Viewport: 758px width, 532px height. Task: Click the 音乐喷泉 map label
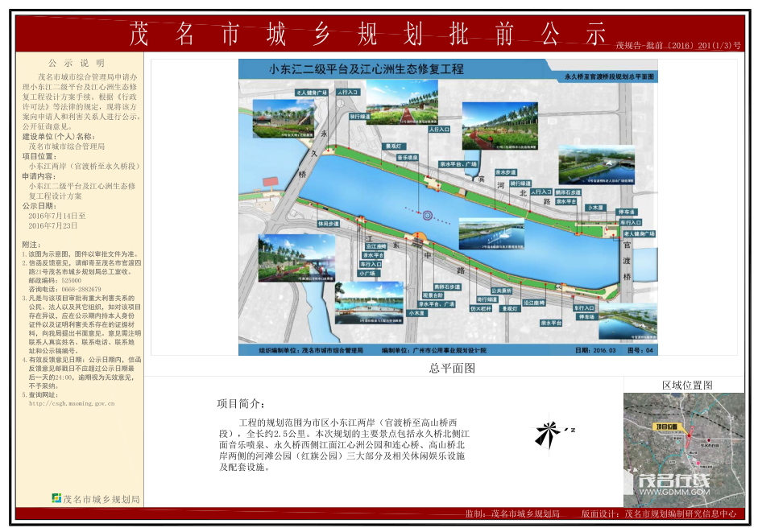point(408,158)
